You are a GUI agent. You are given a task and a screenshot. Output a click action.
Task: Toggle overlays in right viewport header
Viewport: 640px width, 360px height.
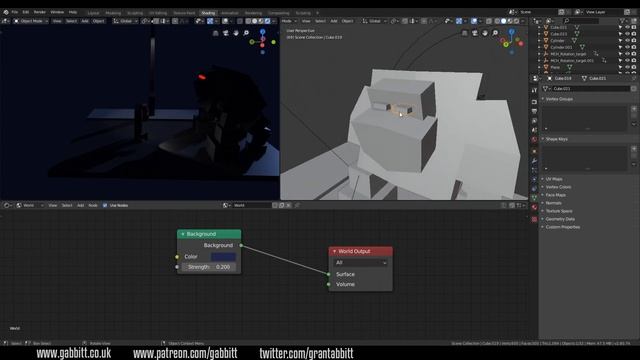[x=474, y=21]
